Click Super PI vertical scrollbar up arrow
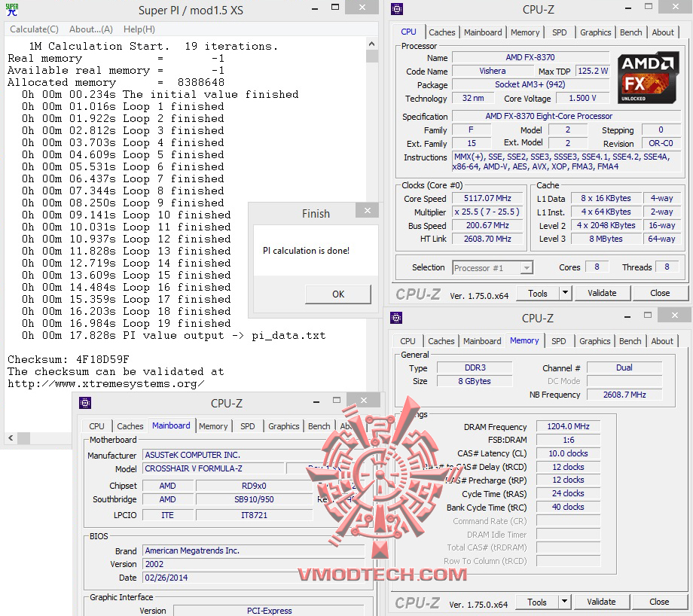The width and height of the screenshot is (693, 616). point(371,44)
